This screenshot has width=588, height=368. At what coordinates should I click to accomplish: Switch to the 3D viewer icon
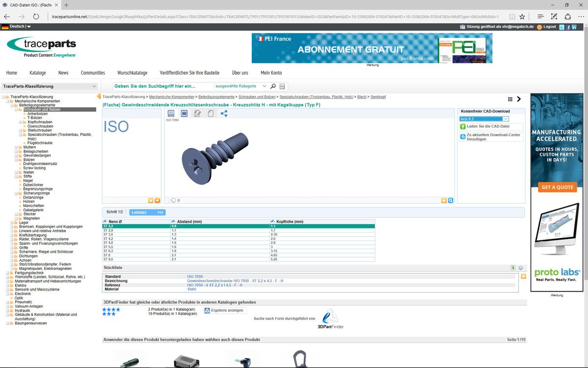[x=184, y=113]
